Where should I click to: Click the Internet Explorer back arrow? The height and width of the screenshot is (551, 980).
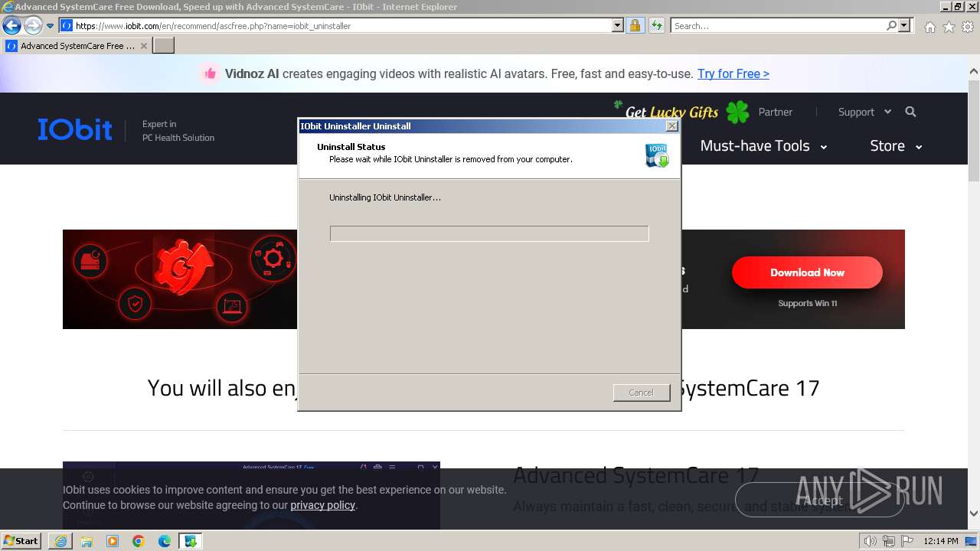[x=11, y=26]
